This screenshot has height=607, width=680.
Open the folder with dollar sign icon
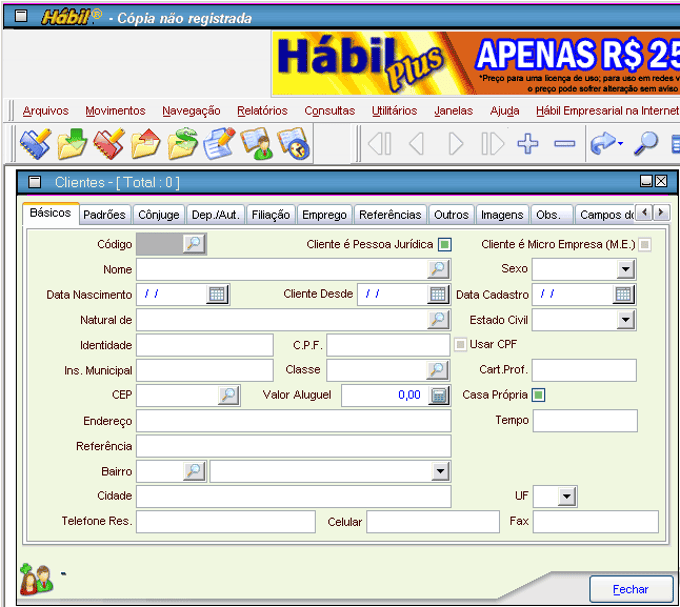tap(182, 144)
